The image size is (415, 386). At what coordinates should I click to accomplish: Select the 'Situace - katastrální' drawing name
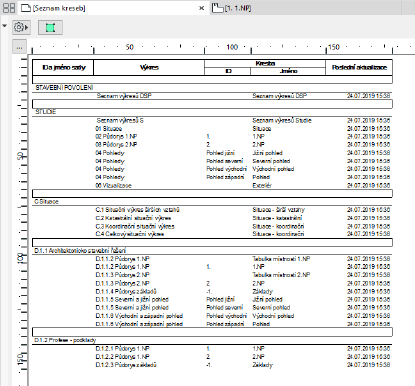pyautogui.click(x=277, y=218)
